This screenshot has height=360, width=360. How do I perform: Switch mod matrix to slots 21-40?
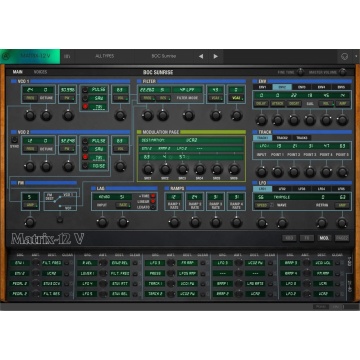click(x=349, y=286)
